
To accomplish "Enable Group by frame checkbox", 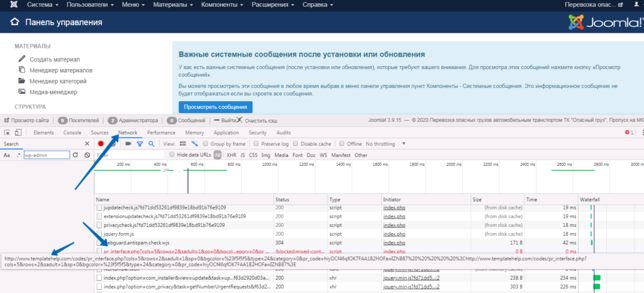I will [x=206, y=143].
